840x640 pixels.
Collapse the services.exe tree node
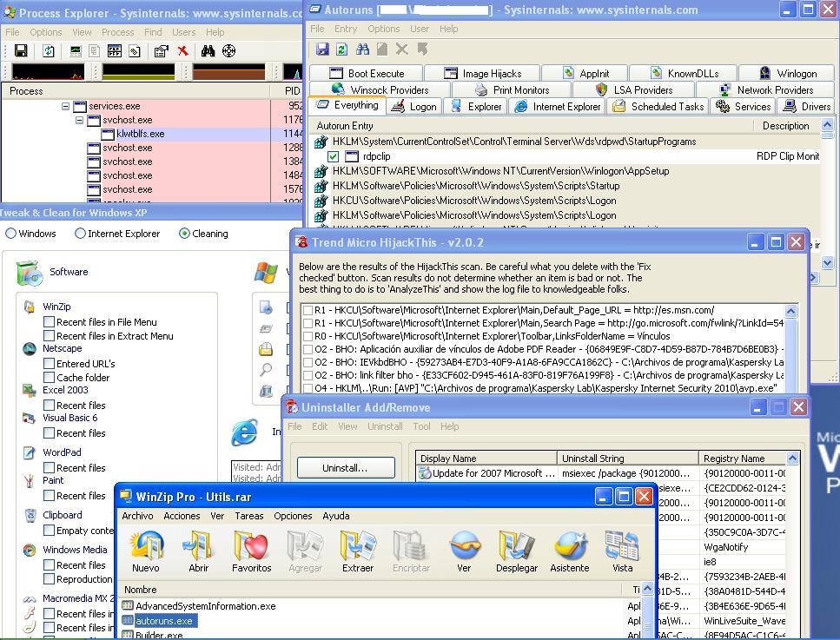(65, 106)
